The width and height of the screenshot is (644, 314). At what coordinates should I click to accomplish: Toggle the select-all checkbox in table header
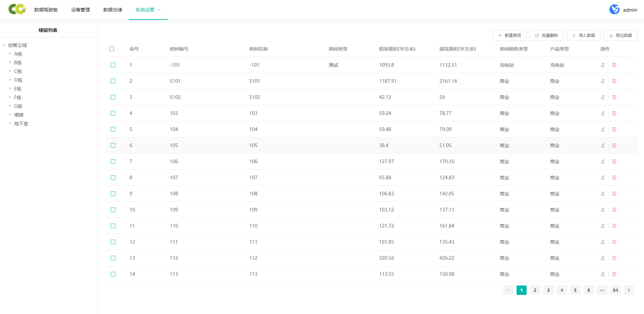(112, 49)
